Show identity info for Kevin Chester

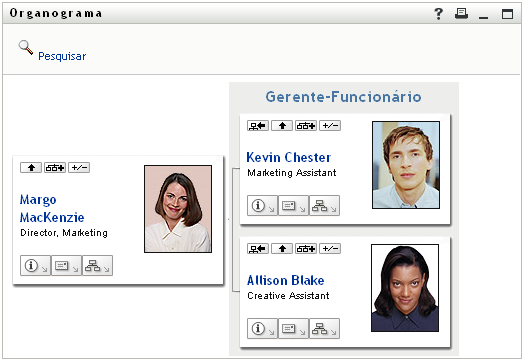pos(262,206)
